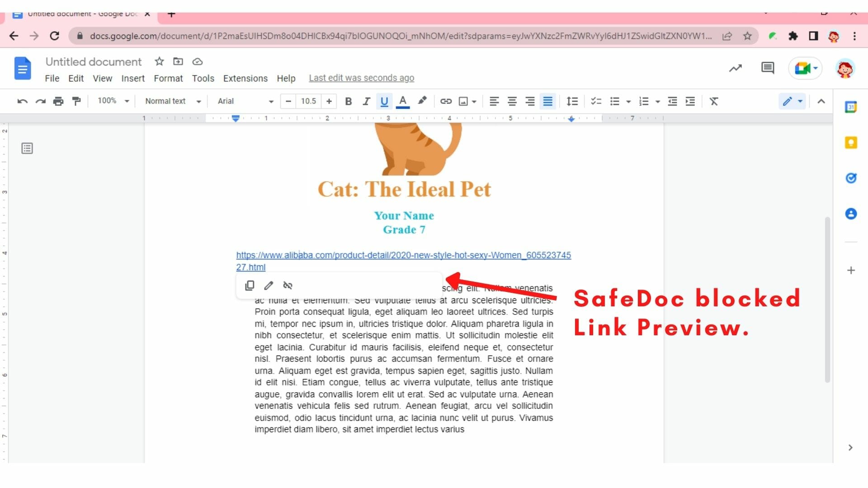Open the comment history icon
The width and height of the screenshot is (868, 488).
click(768, 68)
